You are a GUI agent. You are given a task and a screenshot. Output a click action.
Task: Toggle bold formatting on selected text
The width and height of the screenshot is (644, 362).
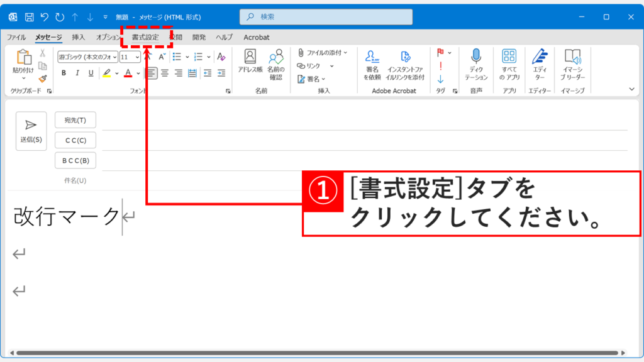(x=64, y=74)
